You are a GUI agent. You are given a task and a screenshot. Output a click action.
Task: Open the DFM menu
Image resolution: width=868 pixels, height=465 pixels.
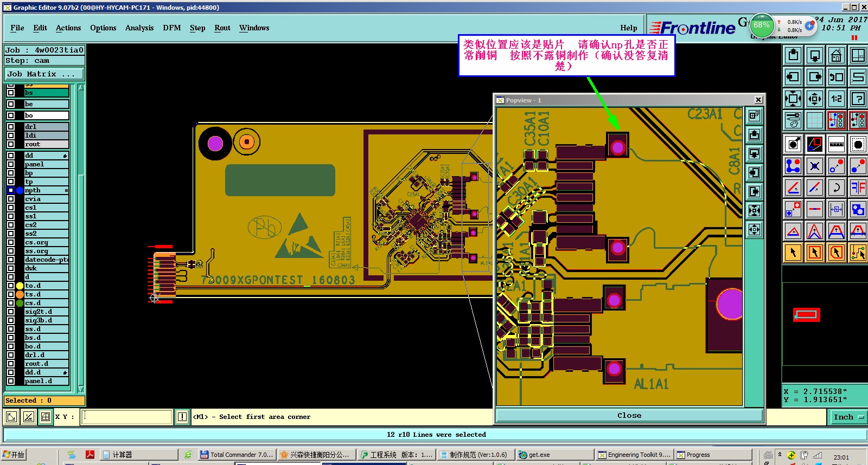(x=172, y=28)
